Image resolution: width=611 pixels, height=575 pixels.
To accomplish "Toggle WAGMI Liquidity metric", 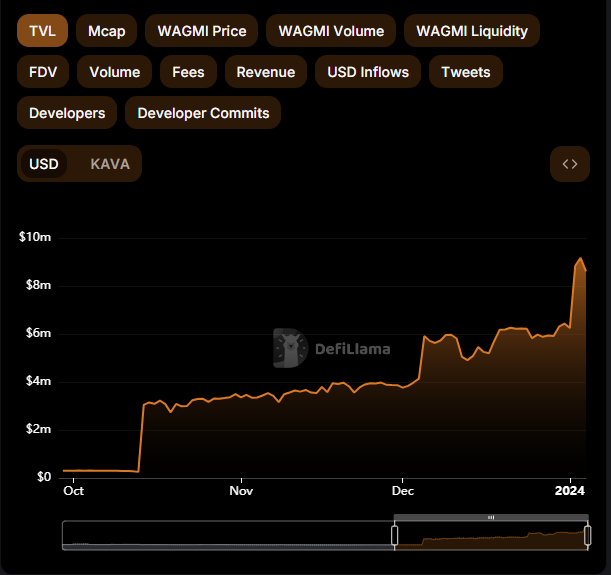I will click(472, 31).
